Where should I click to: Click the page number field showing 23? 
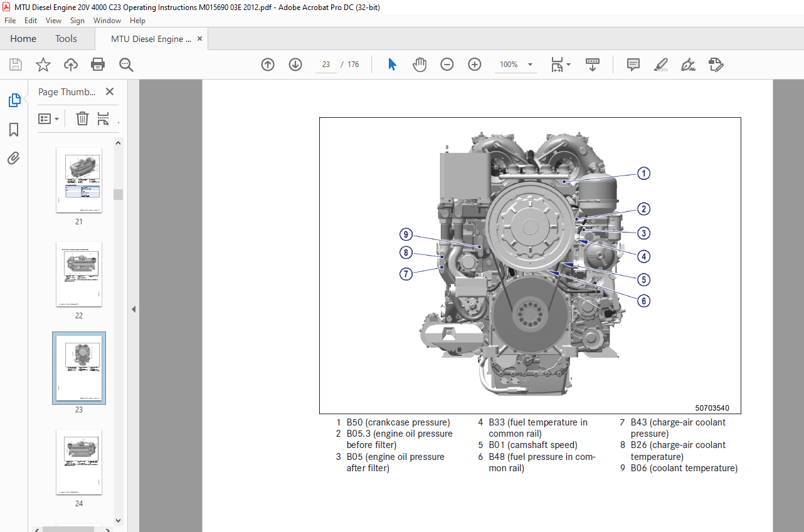(326, 65)
